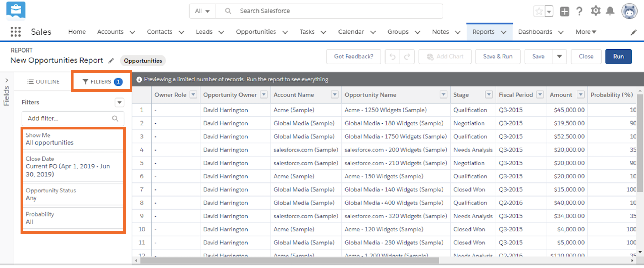
Task: Click the Save button
Action: (x=538, y=57)
